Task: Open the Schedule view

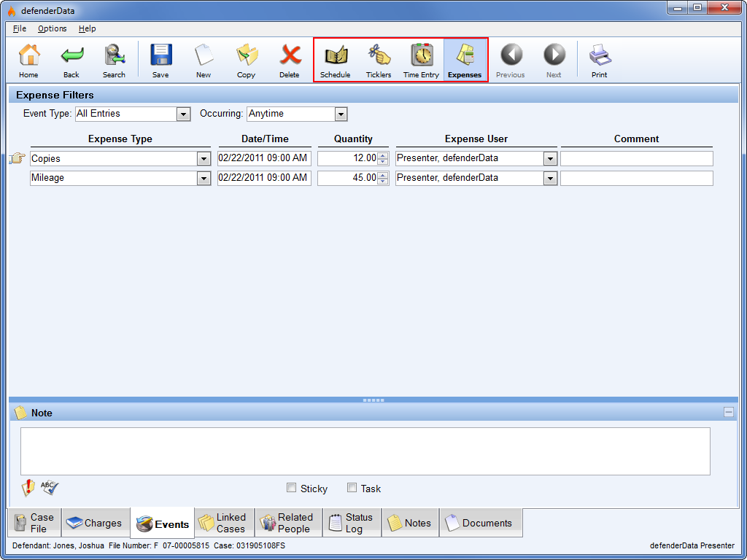Action: pos(336,61)
